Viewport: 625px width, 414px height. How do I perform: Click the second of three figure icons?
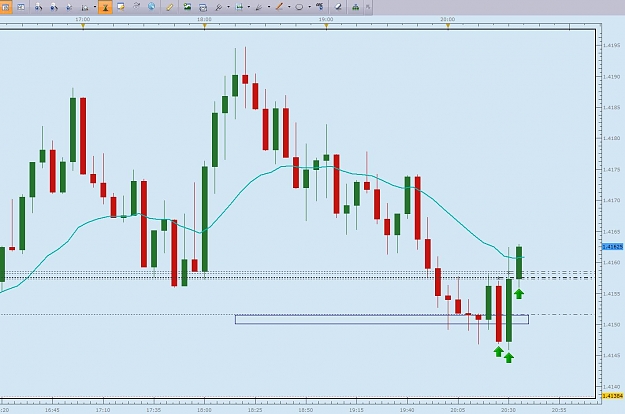pyautogui.click(x=54, y=7)
